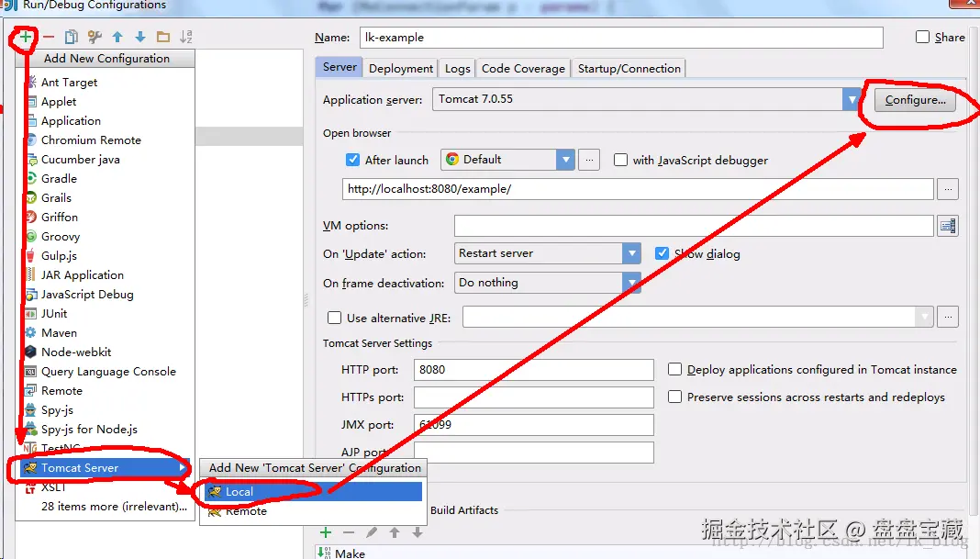Show 28 items more (irrelevant)
The width and height of the screenshot is (980, 559).
pyautogui.click(x=114, y=507)
